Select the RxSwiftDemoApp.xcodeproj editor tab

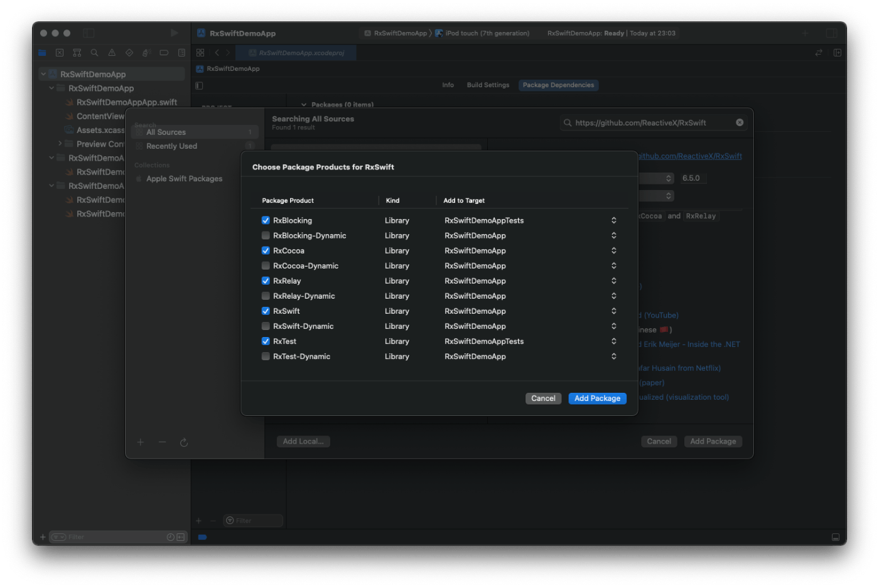296,53
